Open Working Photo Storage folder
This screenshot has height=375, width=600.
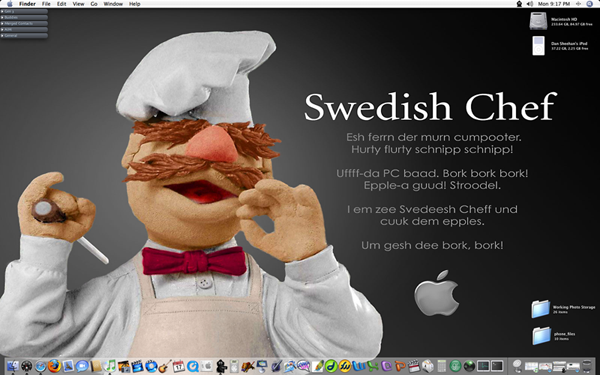click(x=540, y=309)
